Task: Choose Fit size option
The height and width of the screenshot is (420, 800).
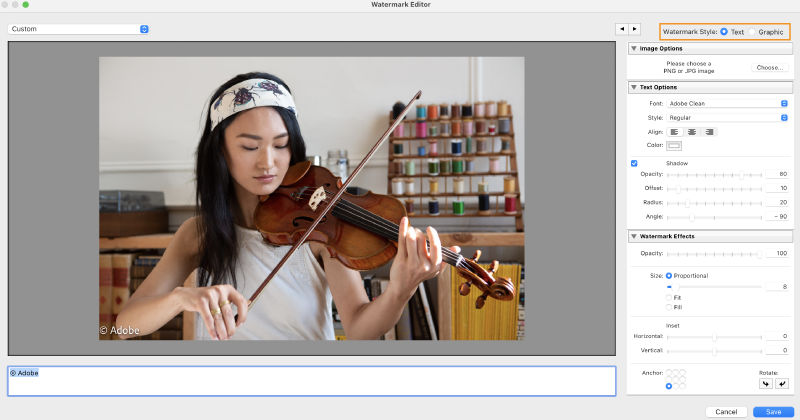Action: coord(669,298)
